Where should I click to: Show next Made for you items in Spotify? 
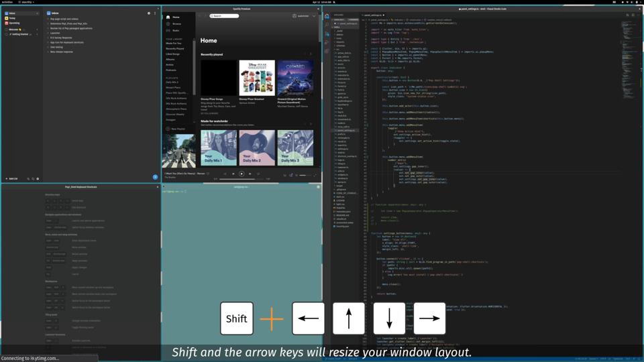[311, 123]
